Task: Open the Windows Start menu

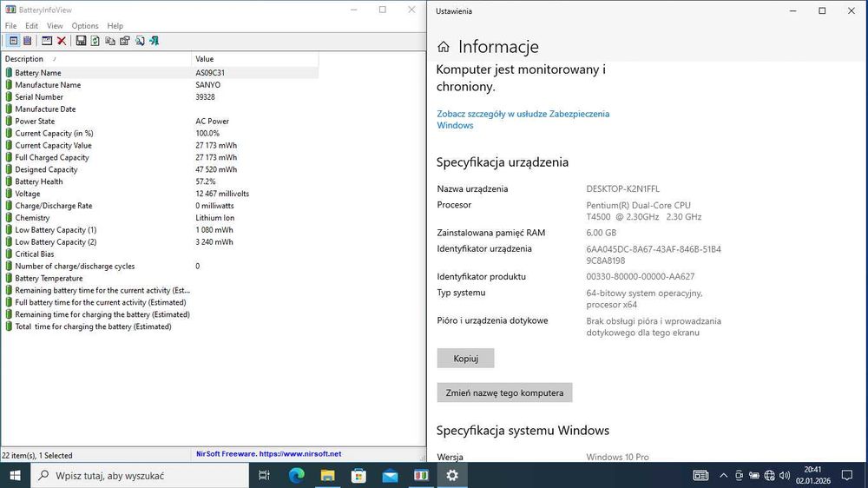Action: pyautogui.click(x=15, y=475)
